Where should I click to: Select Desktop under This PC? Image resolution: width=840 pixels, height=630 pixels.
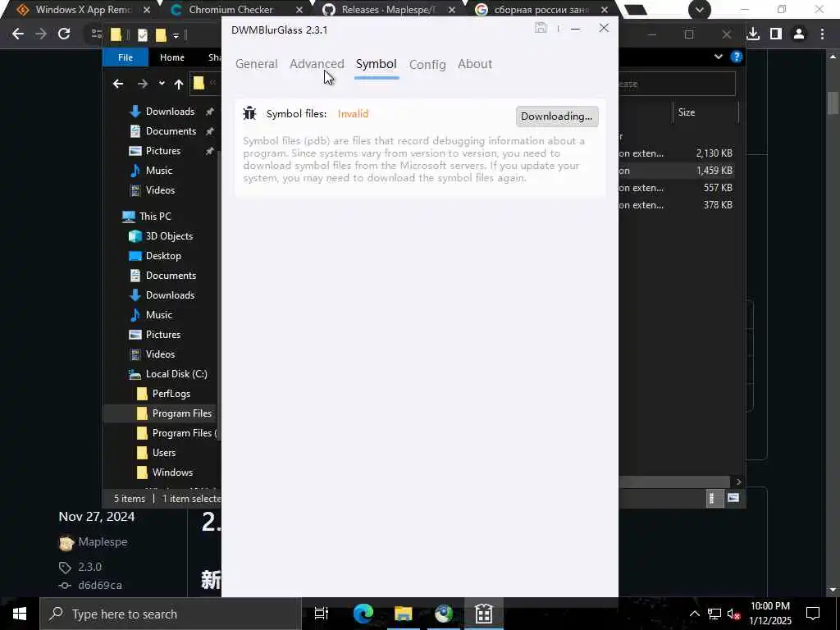coord(163,256)
